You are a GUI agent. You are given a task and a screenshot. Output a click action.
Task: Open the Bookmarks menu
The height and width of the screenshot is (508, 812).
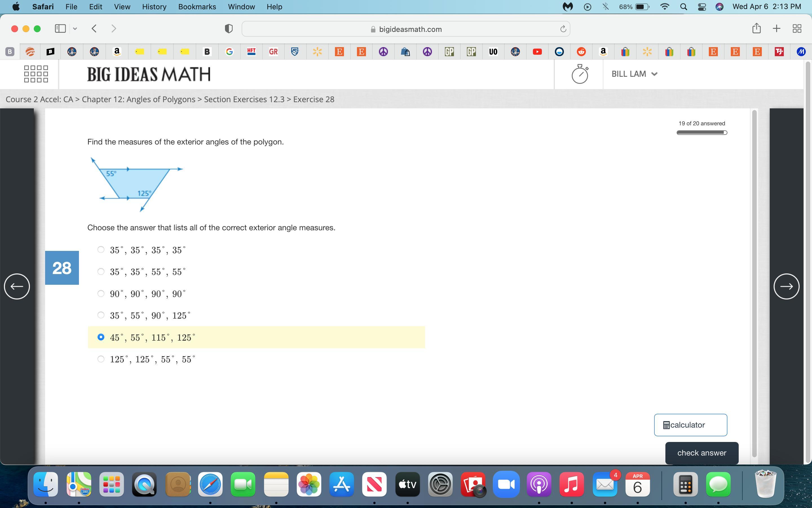[197, 7]
